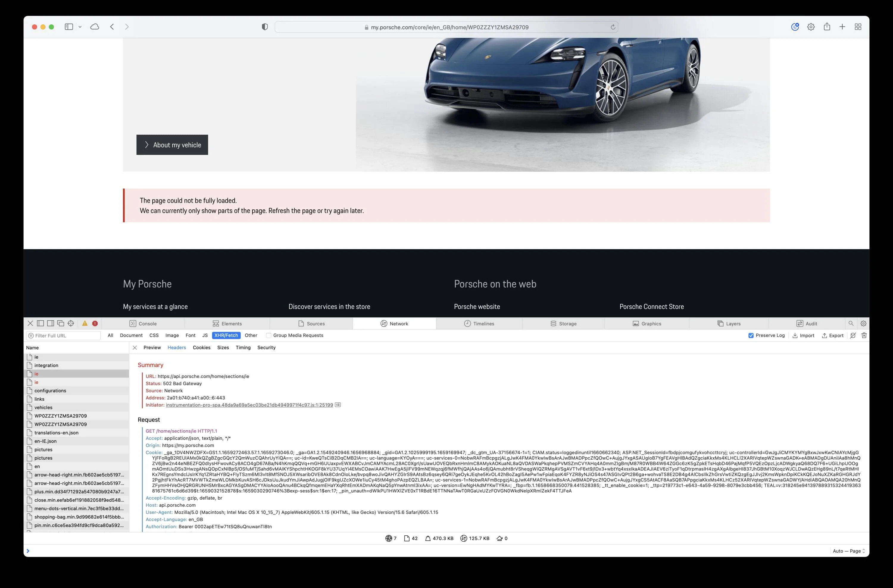Switch to the Elements tab
Screen dimensions: 893x588
(x=227, y=324)
